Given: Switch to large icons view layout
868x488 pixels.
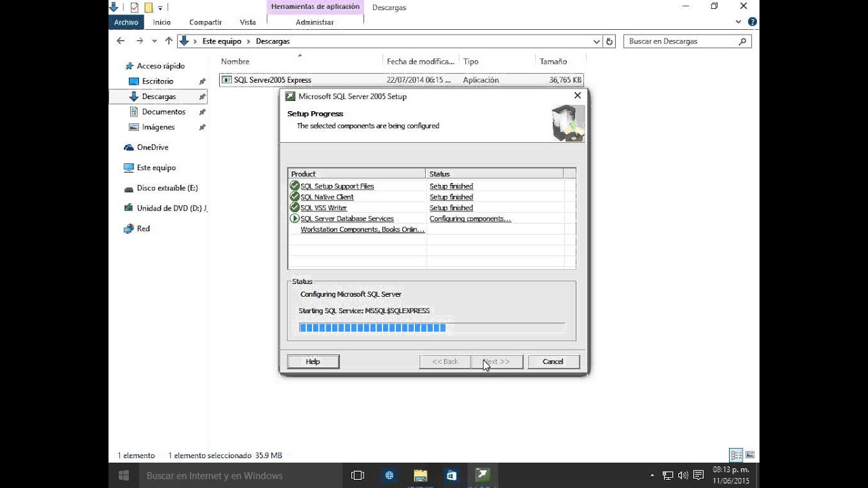Looking at the screenshot, I should (x=750, y=455).
